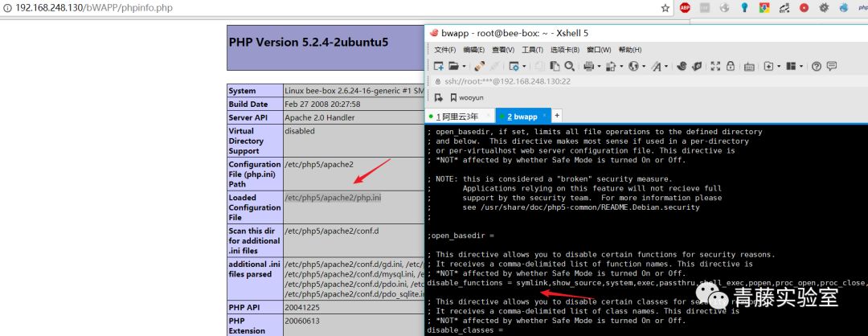This screenshot has height=336, width=868.
Task: Click the blue flame extension icon in browser
Action: click(x=844, y=8)
